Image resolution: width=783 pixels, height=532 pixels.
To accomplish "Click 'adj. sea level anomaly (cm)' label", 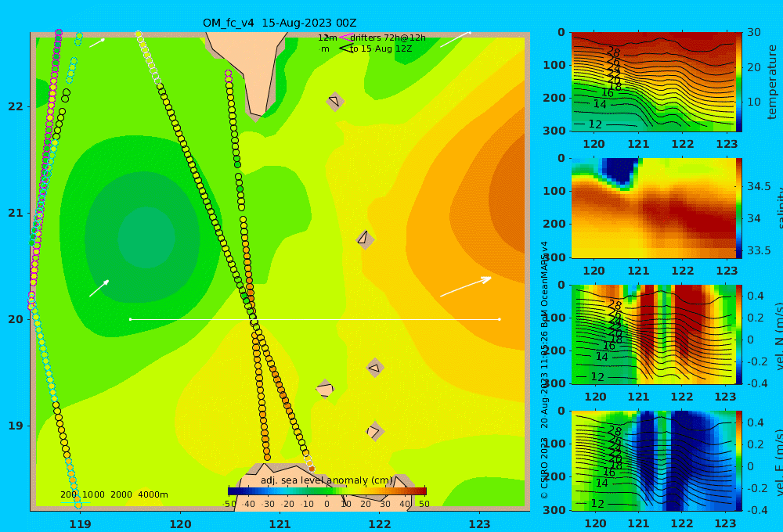I will tap(327, 480).
